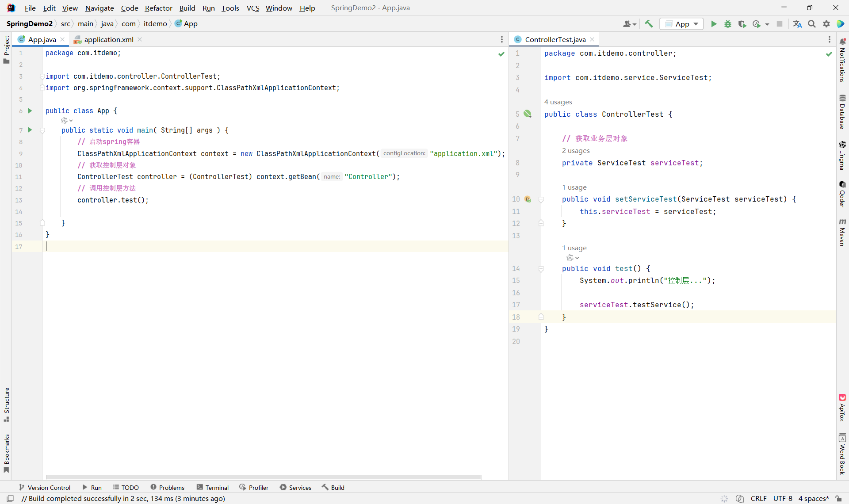This screenshot has width=849, height=504.
Task: Open IDE settings gear icon
Action: click(826, 24)
